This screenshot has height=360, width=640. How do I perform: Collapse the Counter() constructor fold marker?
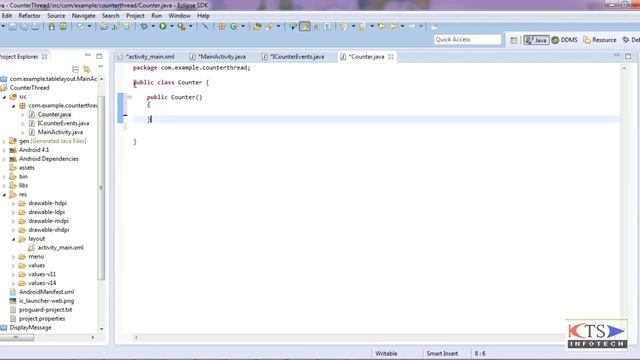click(129, 97)
